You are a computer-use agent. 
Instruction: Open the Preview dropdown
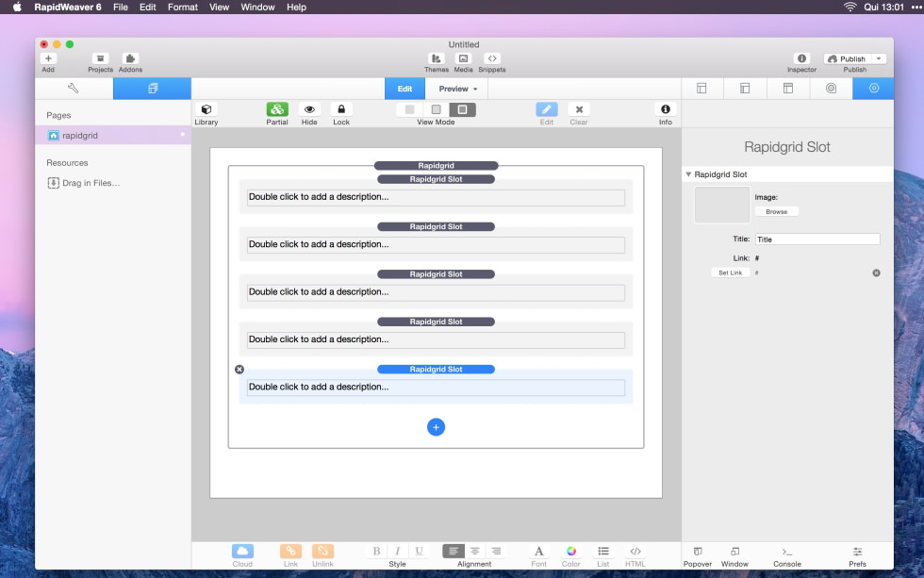[x=457, y=89]
